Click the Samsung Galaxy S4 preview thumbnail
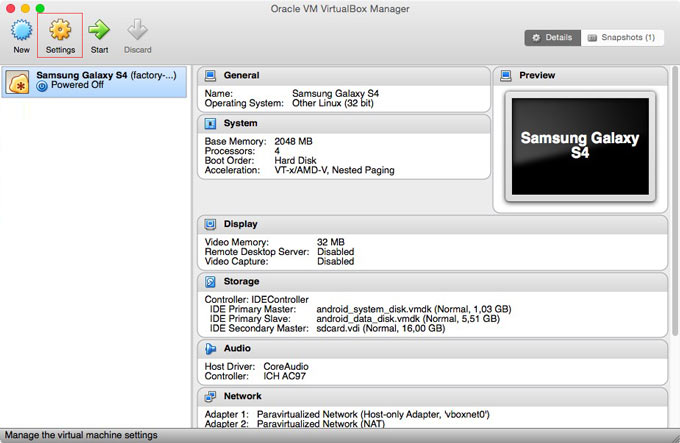 (580, 147)
